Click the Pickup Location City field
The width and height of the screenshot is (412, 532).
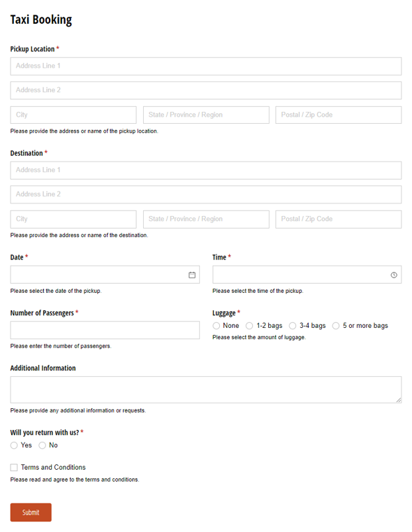[73, 115]
